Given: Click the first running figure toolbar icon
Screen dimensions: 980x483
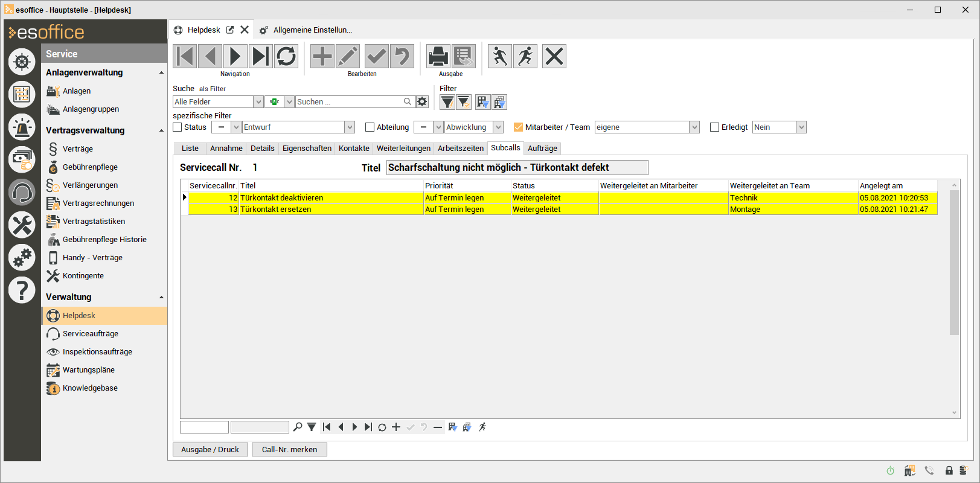Looking at the screenshot, I should coord(500,56).
